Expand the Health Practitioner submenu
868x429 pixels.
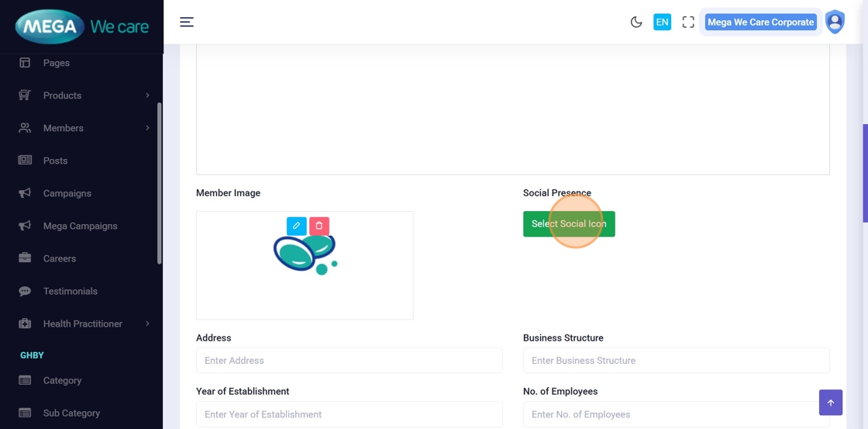pos(84,323)
